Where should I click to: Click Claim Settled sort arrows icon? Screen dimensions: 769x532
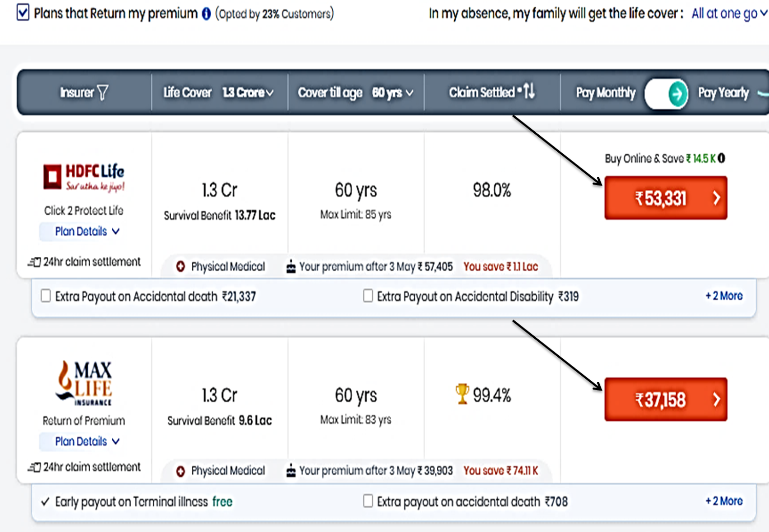coord(529,91)
